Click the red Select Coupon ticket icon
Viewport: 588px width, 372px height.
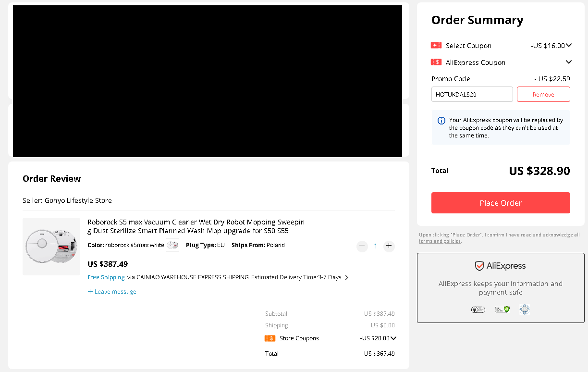436,46
